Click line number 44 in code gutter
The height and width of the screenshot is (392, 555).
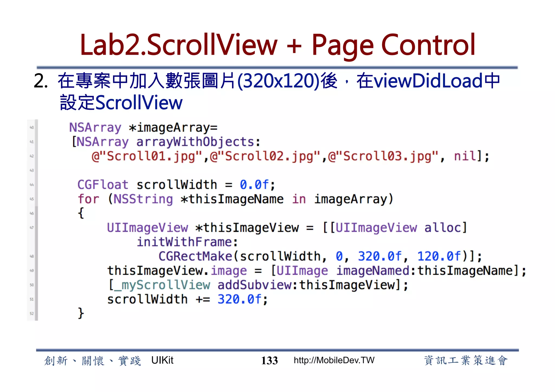[32, 185]
